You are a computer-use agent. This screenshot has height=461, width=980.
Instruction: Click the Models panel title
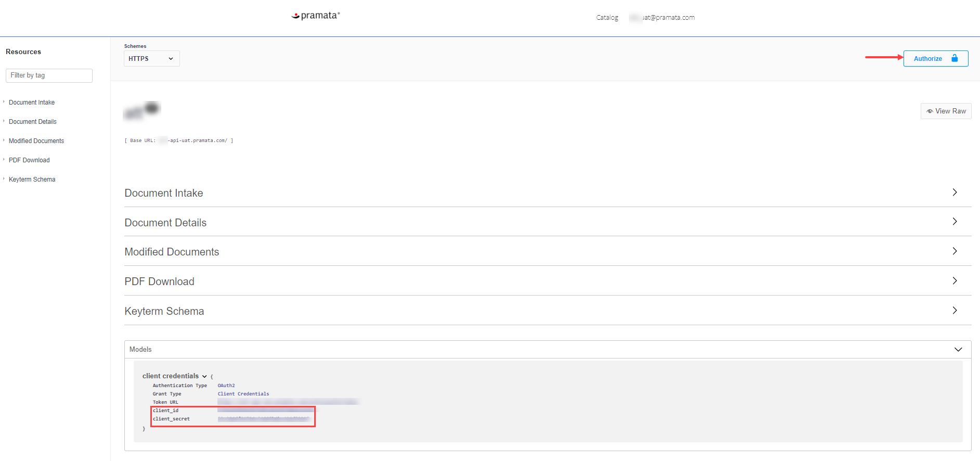tap(140, 349)
